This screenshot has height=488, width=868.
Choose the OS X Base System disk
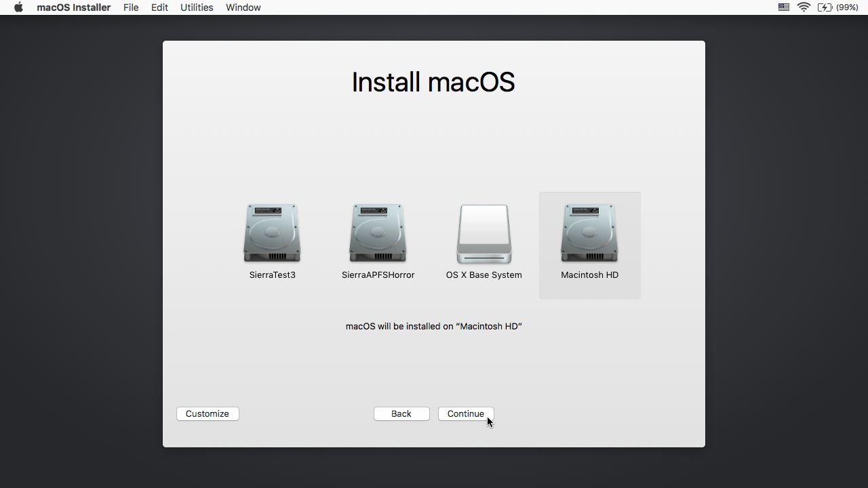(x=484, y=232)
